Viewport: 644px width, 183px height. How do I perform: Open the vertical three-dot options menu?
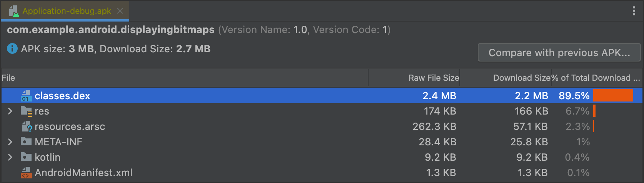[634, 11]
